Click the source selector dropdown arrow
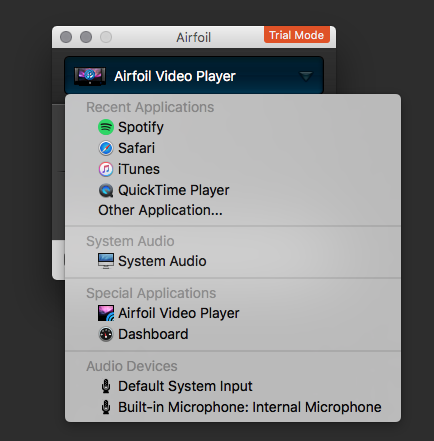Viewport: 434px width, 441px height. pos(306,76)
